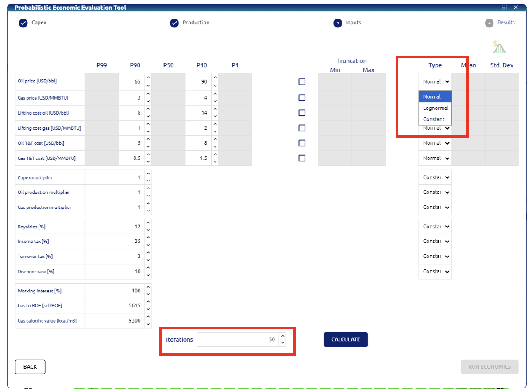Click the Oil price P10 value field
The width and height of the screenshot is (532, 392).
pos(198,82)
